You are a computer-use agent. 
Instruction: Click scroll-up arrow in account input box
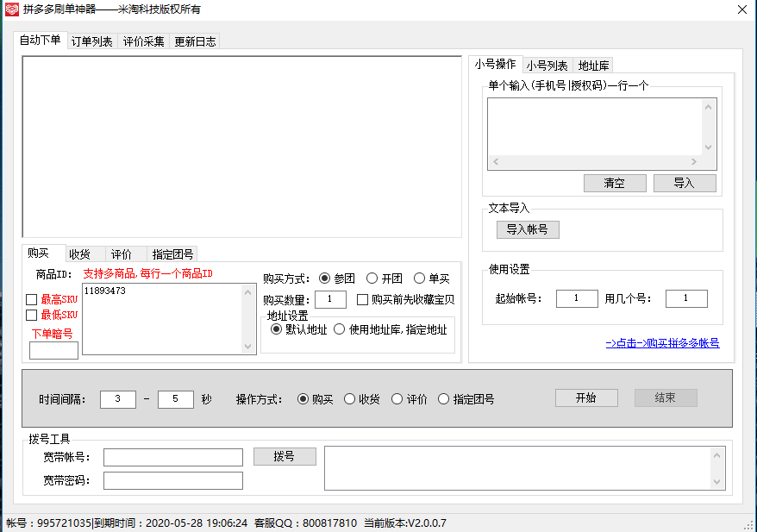708,107
